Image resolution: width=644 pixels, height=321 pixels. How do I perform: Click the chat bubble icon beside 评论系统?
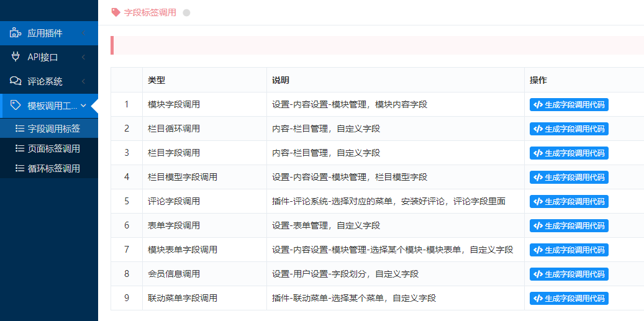15,81
